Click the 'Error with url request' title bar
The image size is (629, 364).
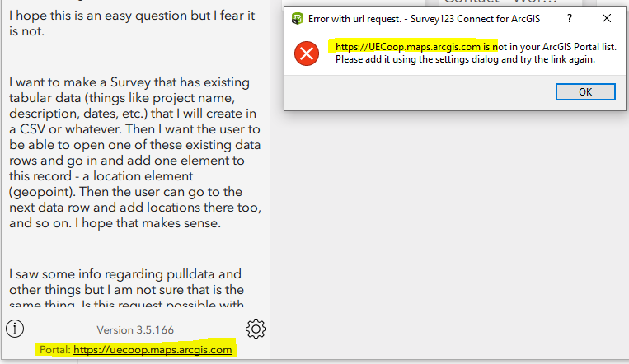click(424, 19)
